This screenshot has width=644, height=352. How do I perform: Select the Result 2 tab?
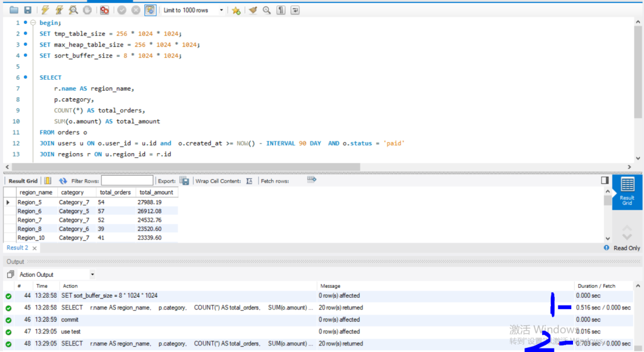coord(17,248)
